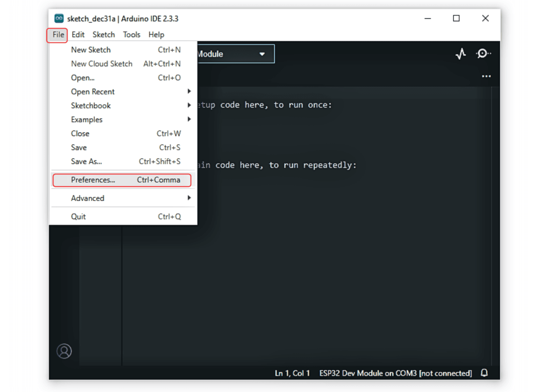
Task: Click ESP32 Dev Module on COM3 status
Action: point(395,373)
